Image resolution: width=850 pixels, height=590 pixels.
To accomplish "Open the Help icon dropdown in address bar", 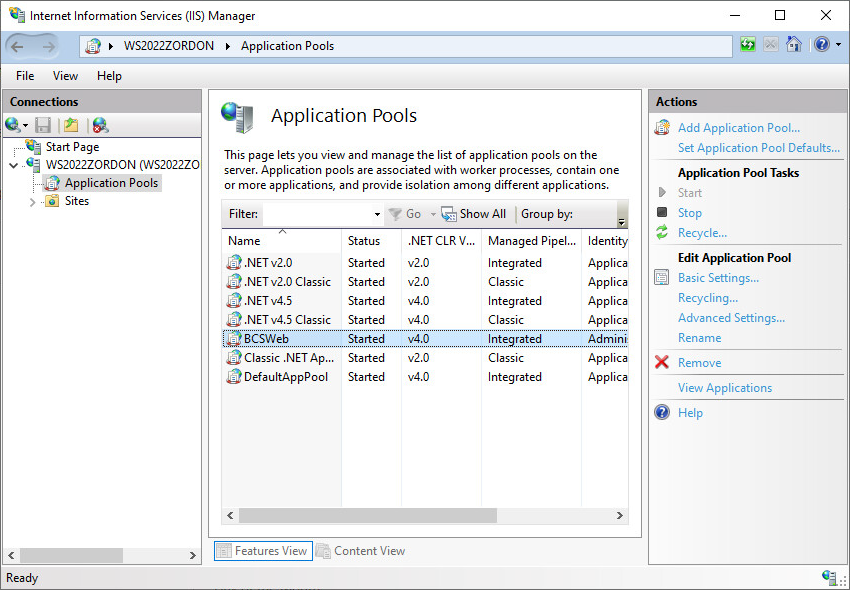I will pyautogui.click(x=837, y=45).
